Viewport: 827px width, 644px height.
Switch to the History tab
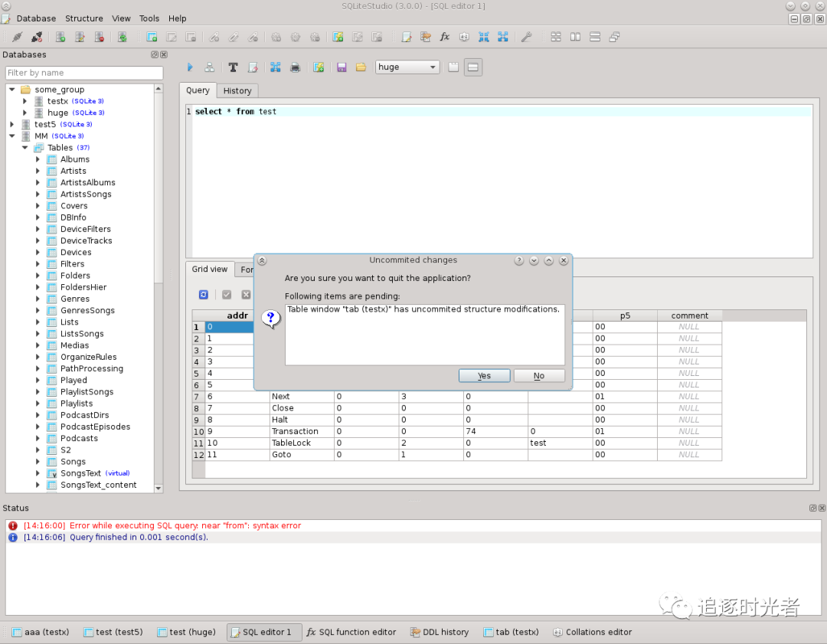pyautogui.click(x=237, y=90)
